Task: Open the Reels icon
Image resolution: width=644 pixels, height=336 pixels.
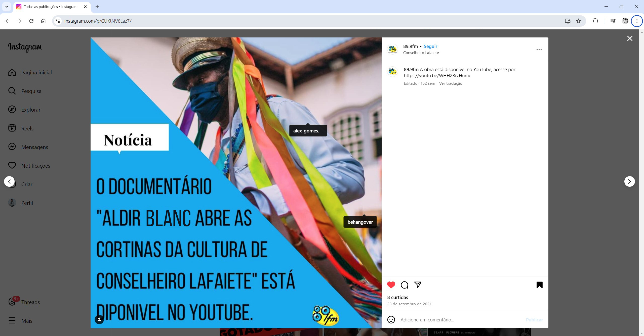Action: (12, 128)
